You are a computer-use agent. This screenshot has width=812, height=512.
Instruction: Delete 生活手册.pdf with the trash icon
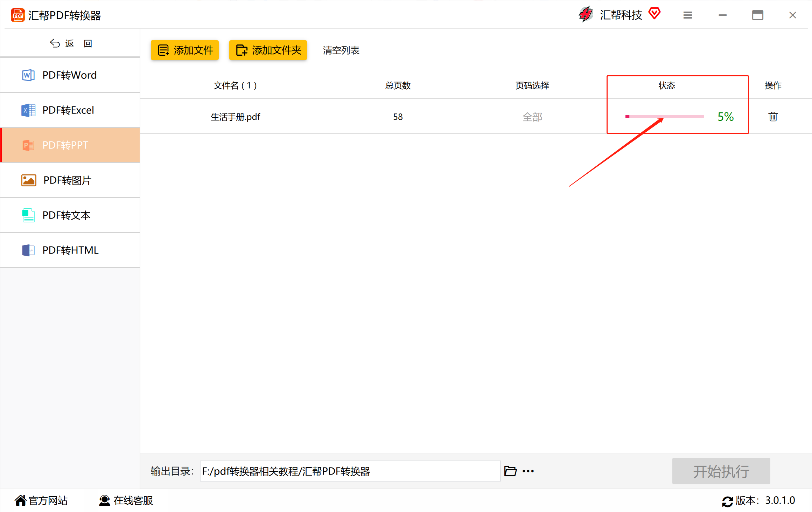point(773,117)
